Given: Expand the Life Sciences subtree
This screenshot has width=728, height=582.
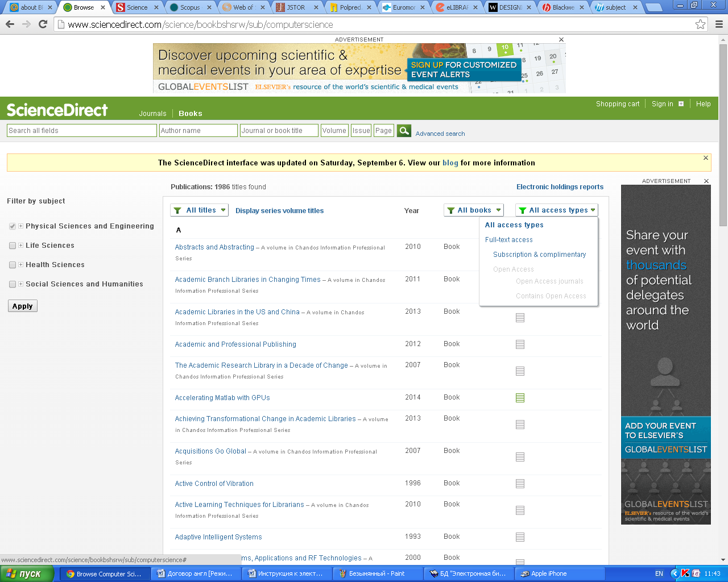Looking at the screenshot, I should point(21,246).
